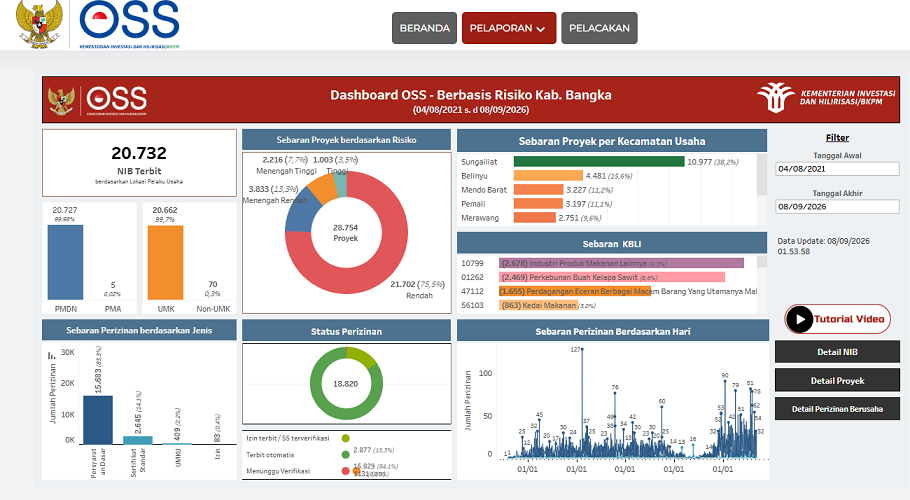Click KBLI code 47112
The width and height of the screenshot is (910, 500).
click(472, 291)
